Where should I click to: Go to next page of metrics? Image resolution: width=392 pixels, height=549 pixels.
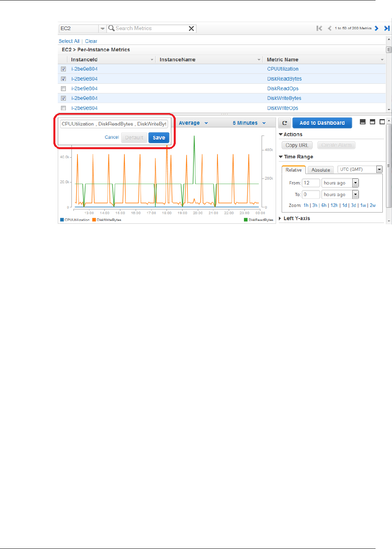[x=376, y=28]
